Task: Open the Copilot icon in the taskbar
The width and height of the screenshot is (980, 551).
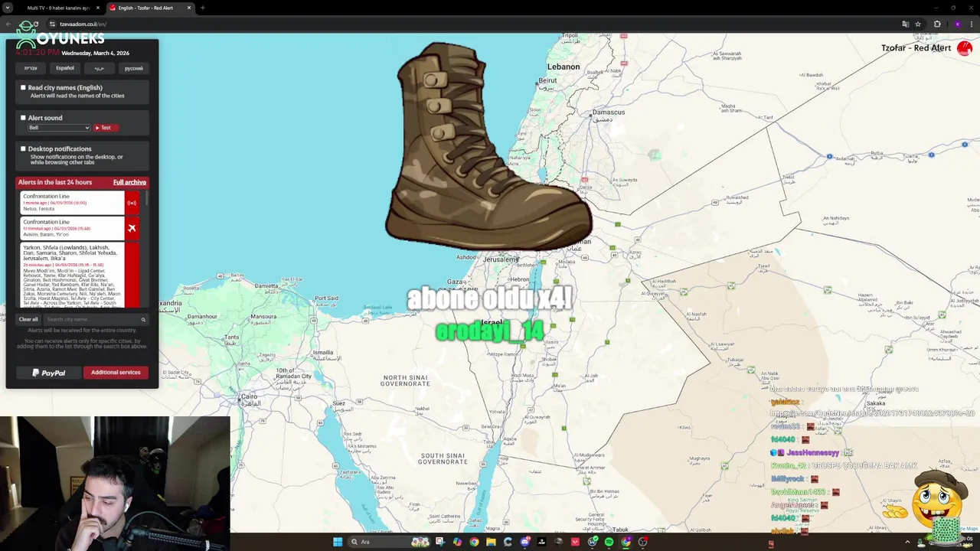Action: tap(457, 542)
